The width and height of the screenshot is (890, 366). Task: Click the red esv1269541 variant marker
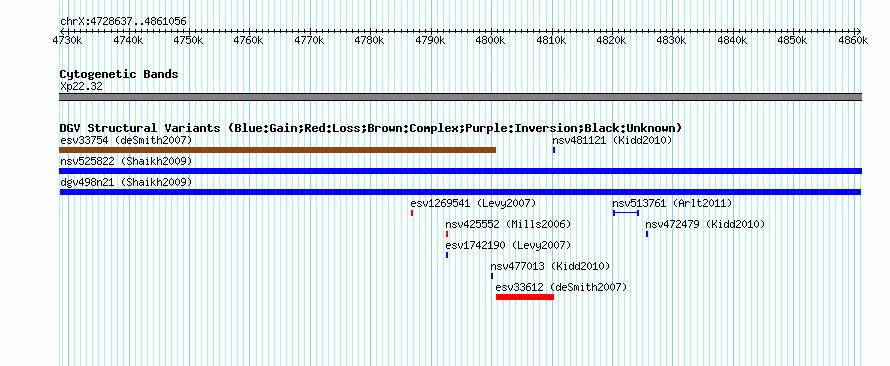click(412, 213)
